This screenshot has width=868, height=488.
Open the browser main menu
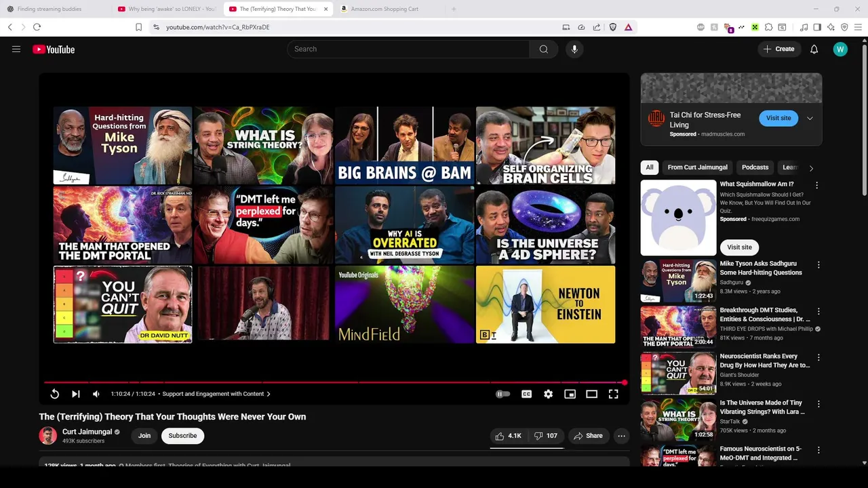pyautogui.click(x=858, y=27)
